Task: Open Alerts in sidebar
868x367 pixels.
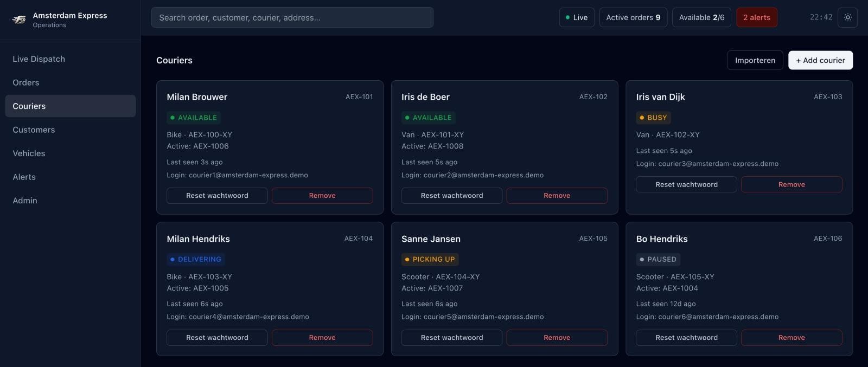Action: pos(71,177)
